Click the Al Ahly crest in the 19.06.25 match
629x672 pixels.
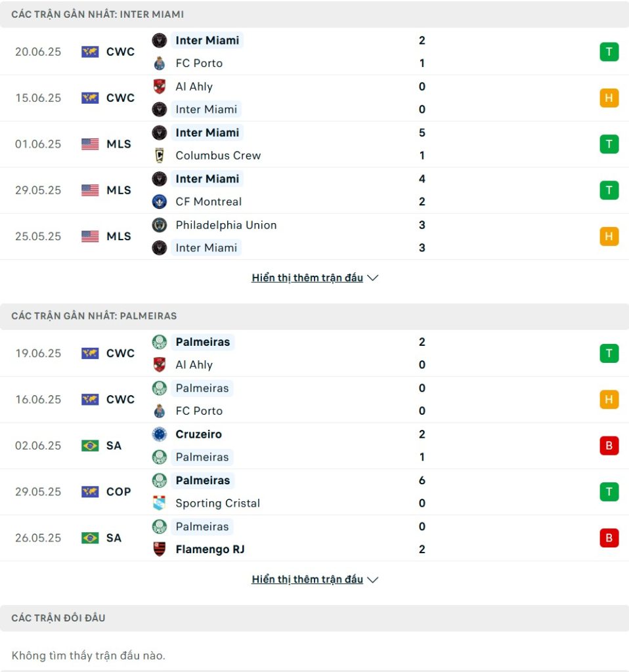159,365
